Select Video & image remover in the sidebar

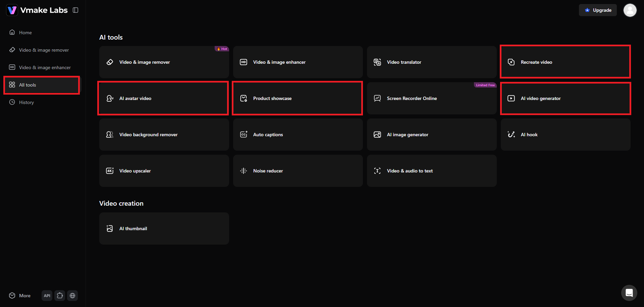point(44,50)
